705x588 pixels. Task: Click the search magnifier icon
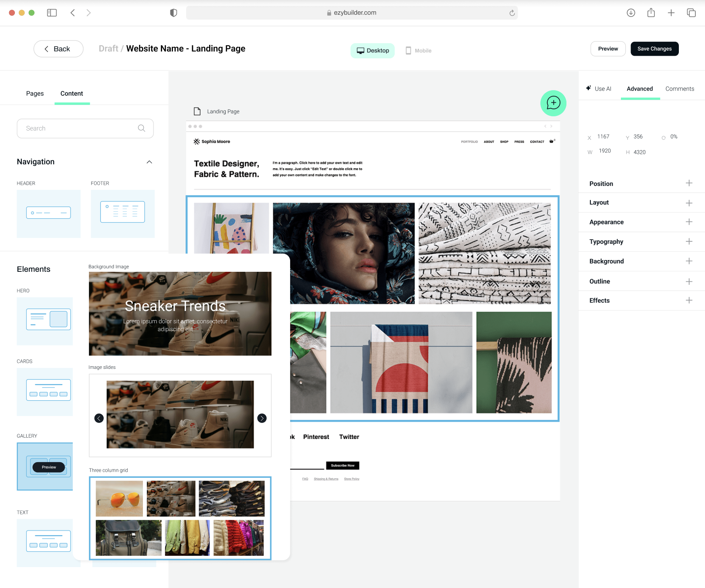pyautogui.click(x=142, y=128)
